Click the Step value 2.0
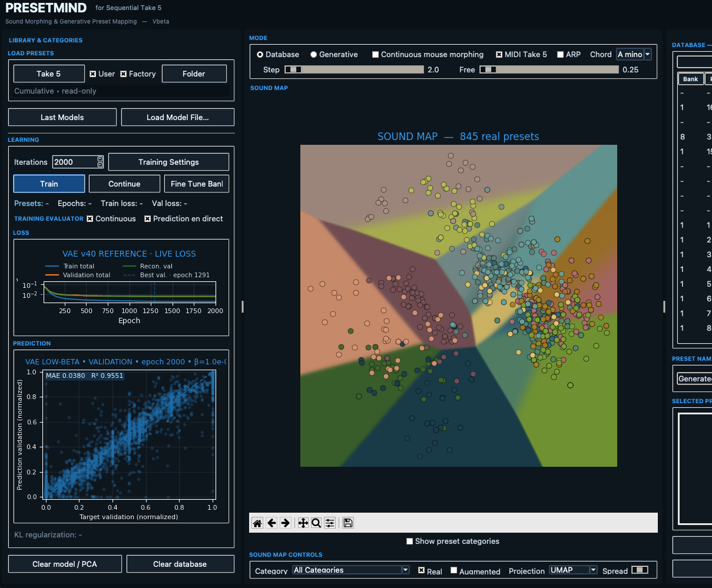The width and height of the screenshot is (712, 588). pyautogui.click(x=433, y=69)
